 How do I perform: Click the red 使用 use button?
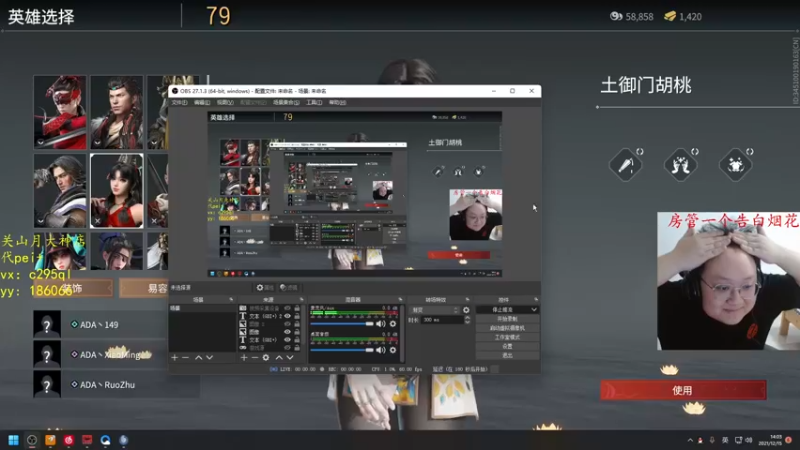(x=683, y=390)
